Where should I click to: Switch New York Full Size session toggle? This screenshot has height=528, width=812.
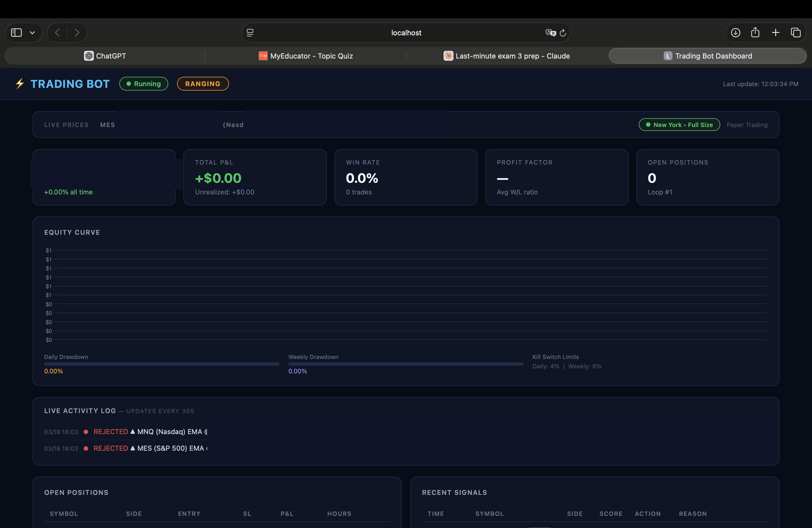click(679, 125)
